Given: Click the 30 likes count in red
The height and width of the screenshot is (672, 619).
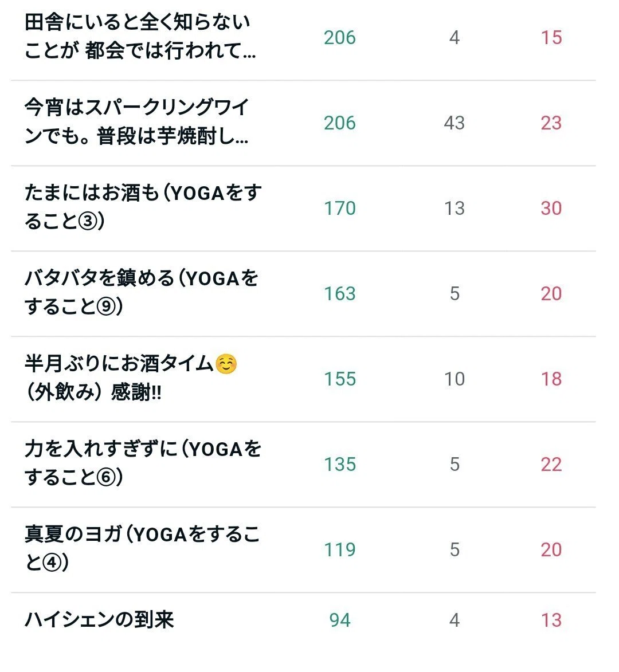Looking at the screenshot, I should click(x=551, y=209).
